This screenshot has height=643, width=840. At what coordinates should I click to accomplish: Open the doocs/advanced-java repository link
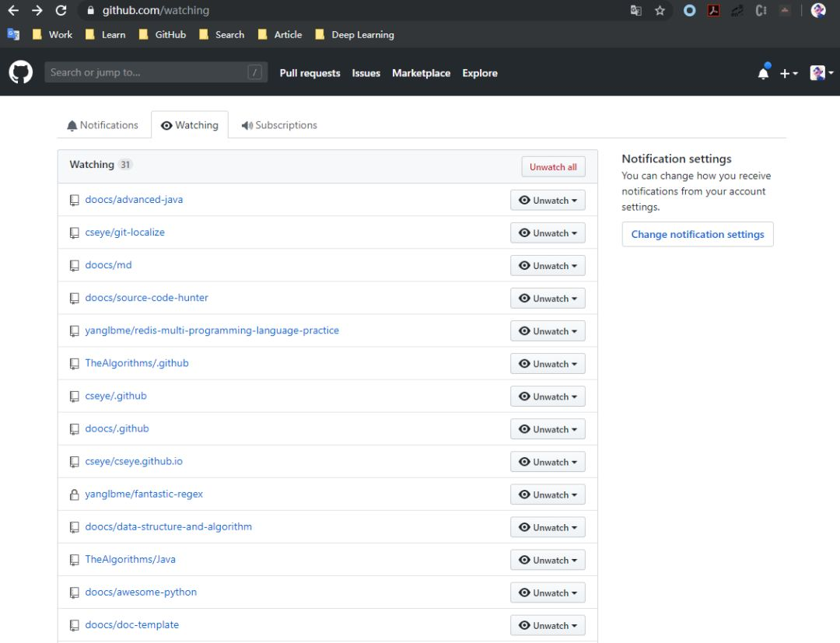coord(134,199)
